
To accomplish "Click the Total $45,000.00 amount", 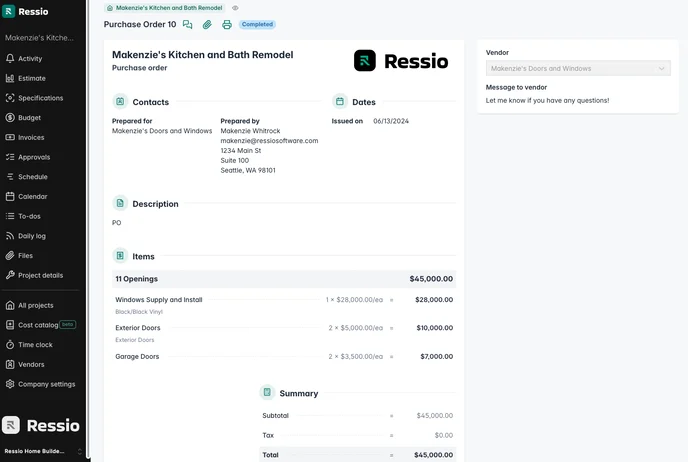I will pyautogui.click(x=434, y=455).
